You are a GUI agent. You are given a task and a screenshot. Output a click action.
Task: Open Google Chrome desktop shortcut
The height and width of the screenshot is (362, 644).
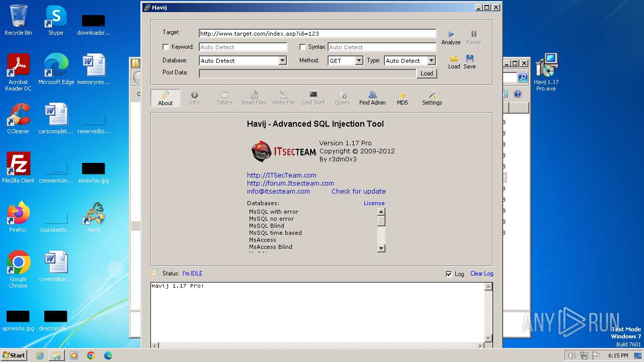coord(18,269)
